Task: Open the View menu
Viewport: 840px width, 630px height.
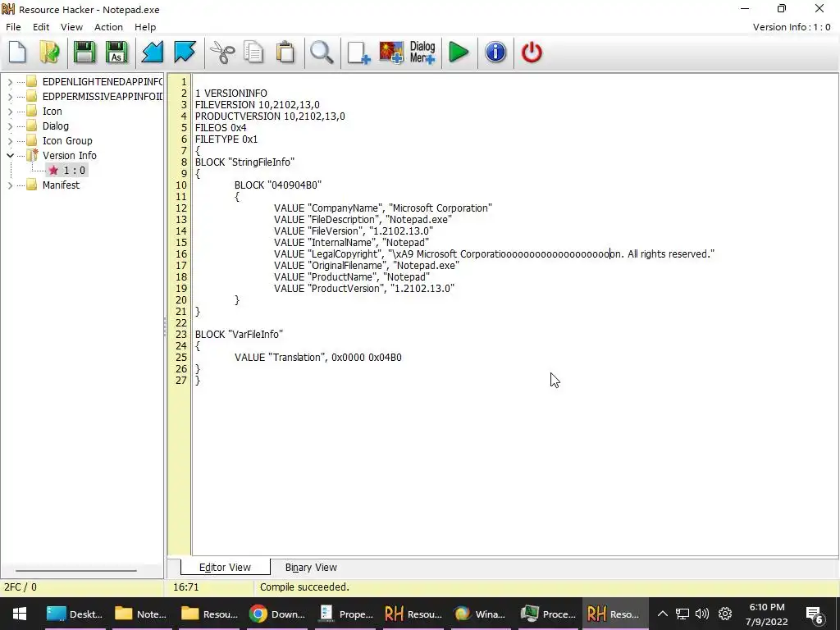Action: [x=71, y=27]
